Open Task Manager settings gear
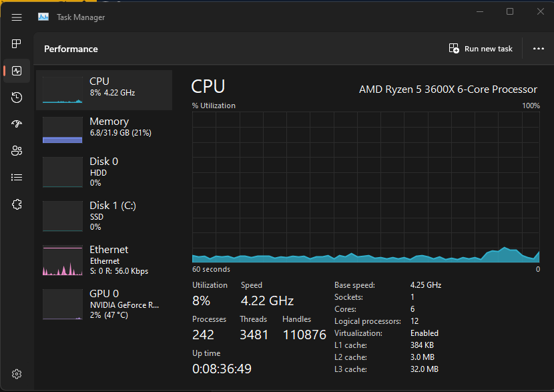 pyautogui.click(x=17, y=374)
